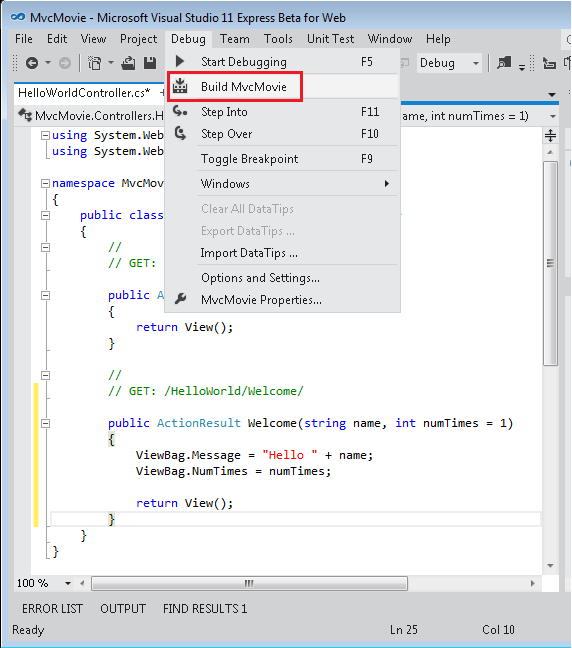572x648 pixels.
Task: Click the wrench icon for MvcMovie Properties
Action: pos(180,298)
